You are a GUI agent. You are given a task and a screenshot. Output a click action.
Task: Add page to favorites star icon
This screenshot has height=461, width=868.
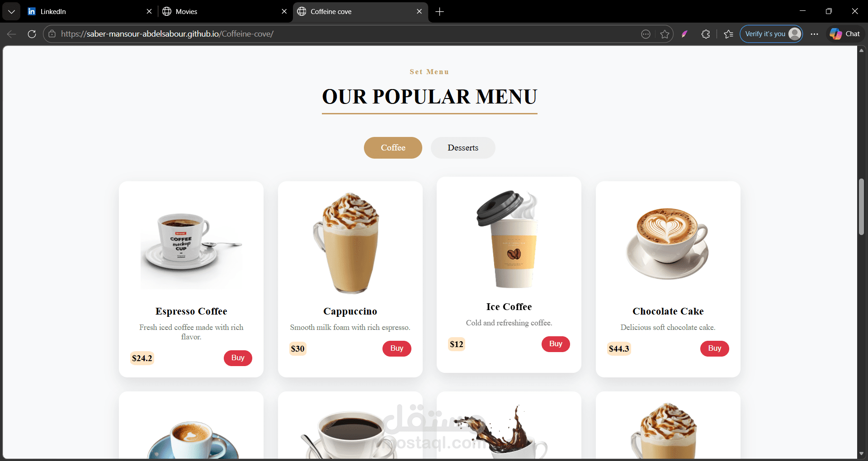click(x=665, y=34)
